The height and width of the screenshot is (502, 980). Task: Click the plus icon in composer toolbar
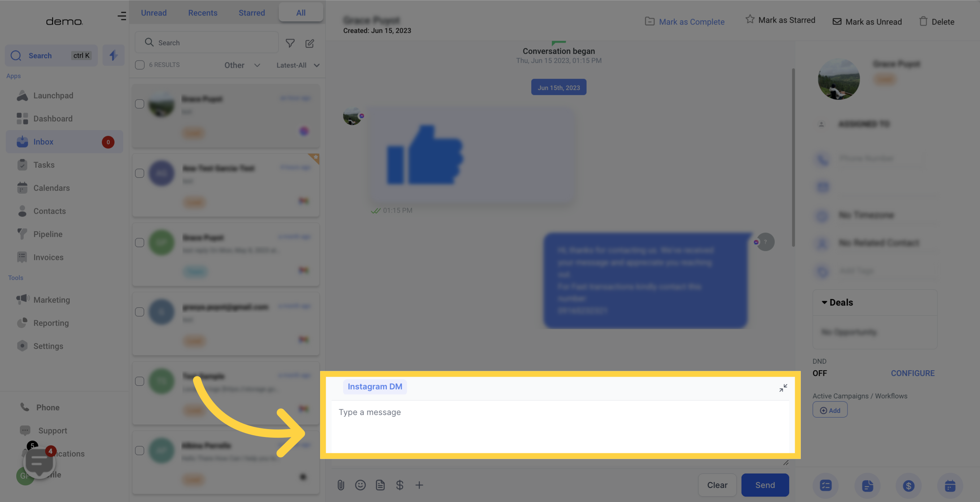419,485
